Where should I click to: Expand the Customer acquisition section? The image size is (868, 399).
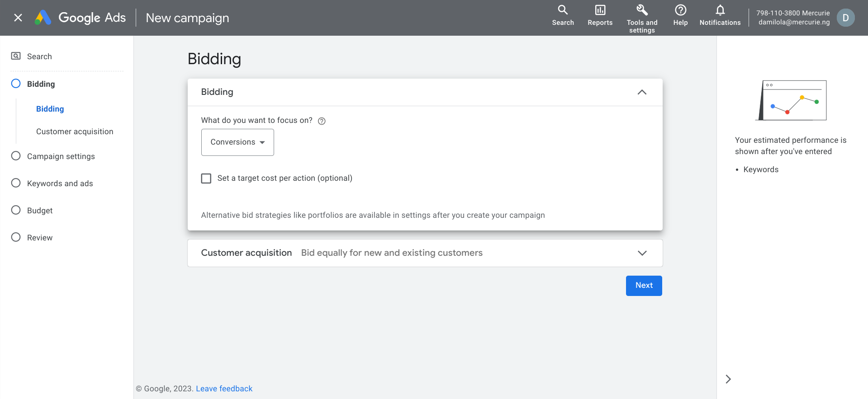coord(642,253)
